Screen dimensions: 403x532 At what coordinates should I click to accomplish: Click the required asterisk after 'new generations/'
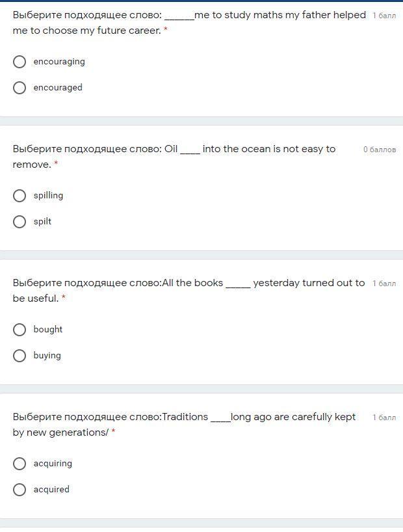pos(113,432)
